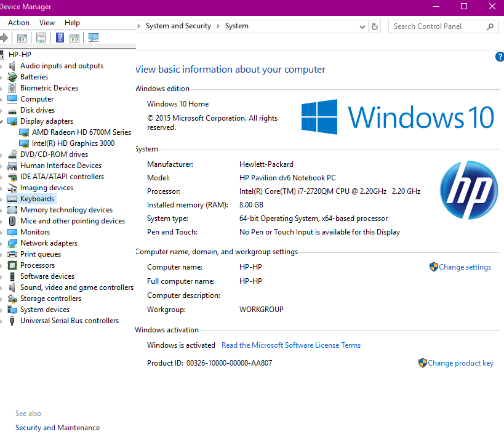
Task: Click the processor value Intel(R) Core(TM) i7-2720QM
Action: coord(330,191)
